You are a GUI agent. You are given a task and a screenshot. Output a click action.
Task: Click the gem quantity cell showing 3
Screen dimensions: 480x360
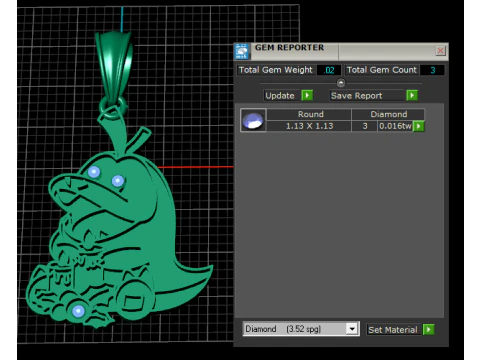pyautogui.click(x=365, y=126)
